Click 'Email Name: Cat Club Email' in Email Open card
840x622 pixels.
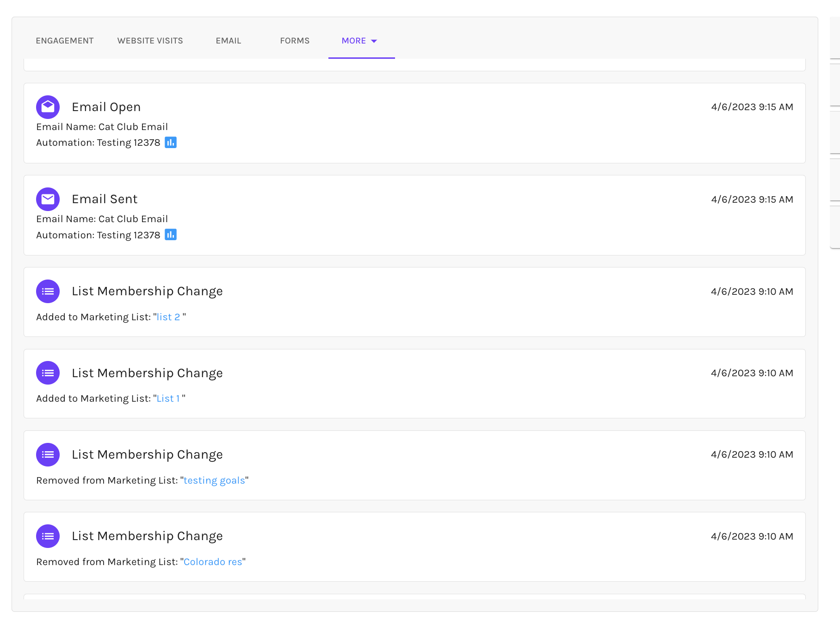pyautogui.click(x=102, y=127)
